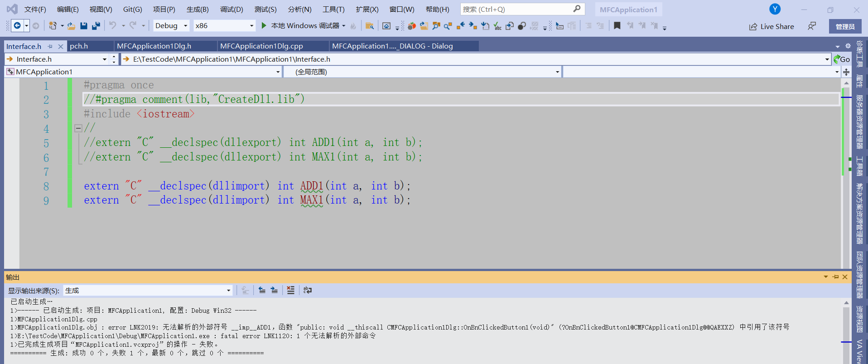Switch to the pch.h tab

[x=90, y=46]
